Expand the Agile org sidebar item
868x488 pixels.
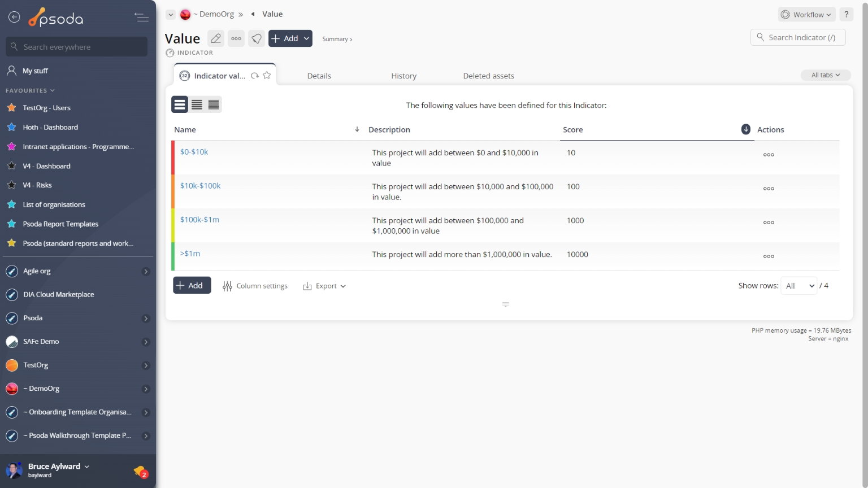coord(146,272)
